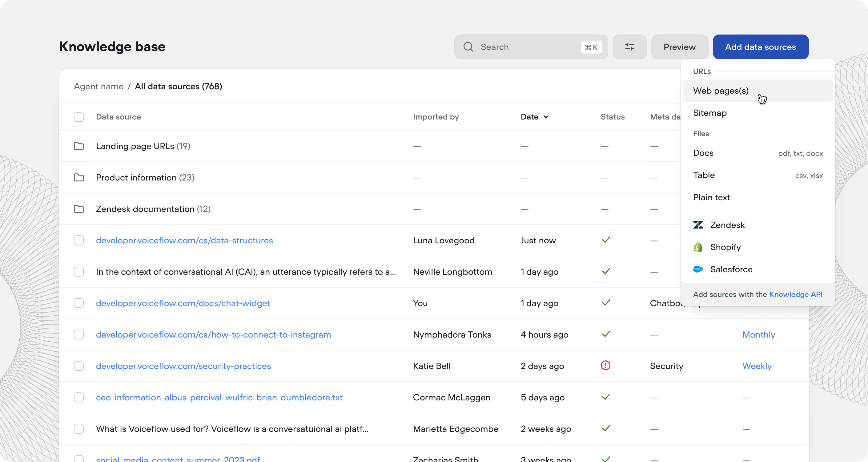
Task: Expand the Product information (23) folder
Action: click(x=145, y=177)
